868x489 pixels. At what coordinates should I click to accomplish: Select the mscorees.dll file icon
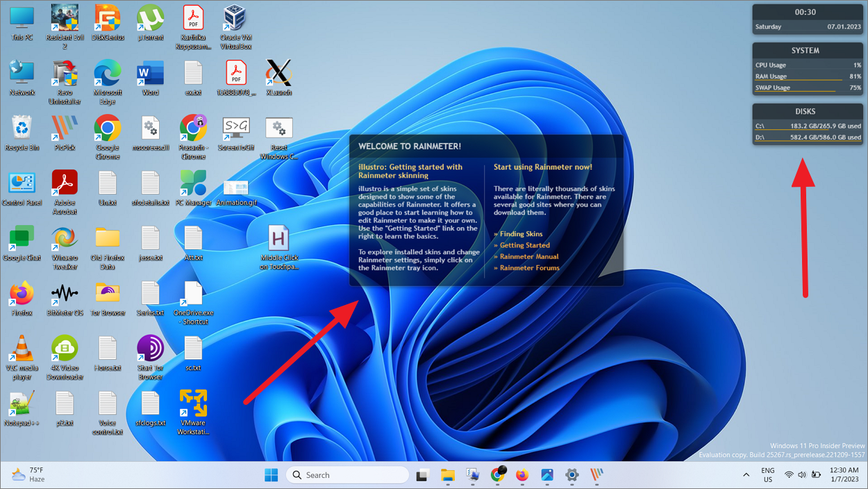click(150, 133)
